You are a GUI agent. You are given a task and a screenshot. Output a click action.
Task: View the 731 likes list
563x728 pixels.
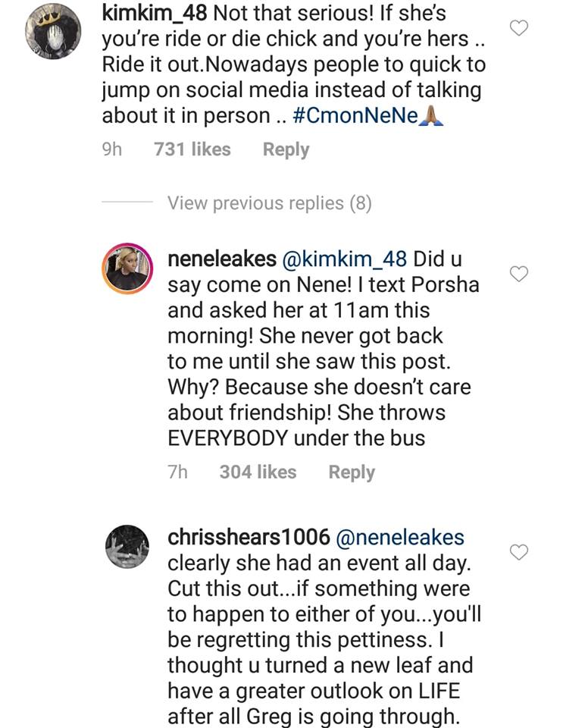coord(192,149)
